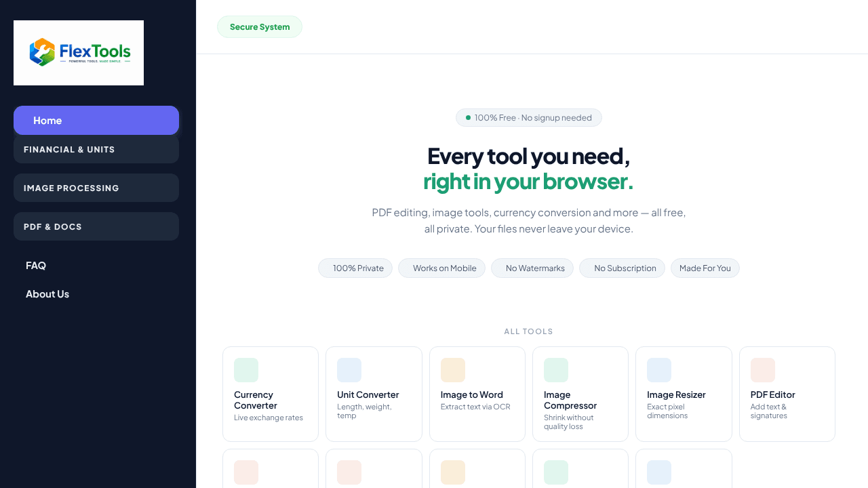Click the PDF Editor card icon
Viewport: 868px width, 488px height.
pos(763,370)
